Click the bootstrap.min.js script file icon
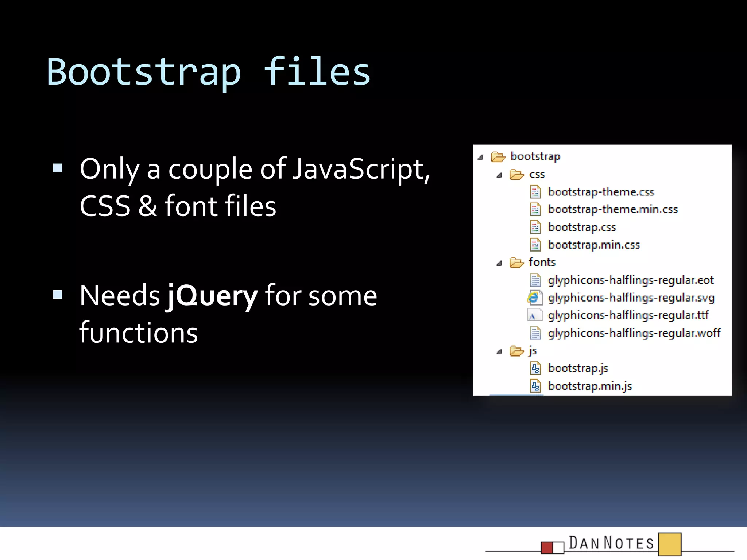747x560 pixels. (x=535, y=386)
